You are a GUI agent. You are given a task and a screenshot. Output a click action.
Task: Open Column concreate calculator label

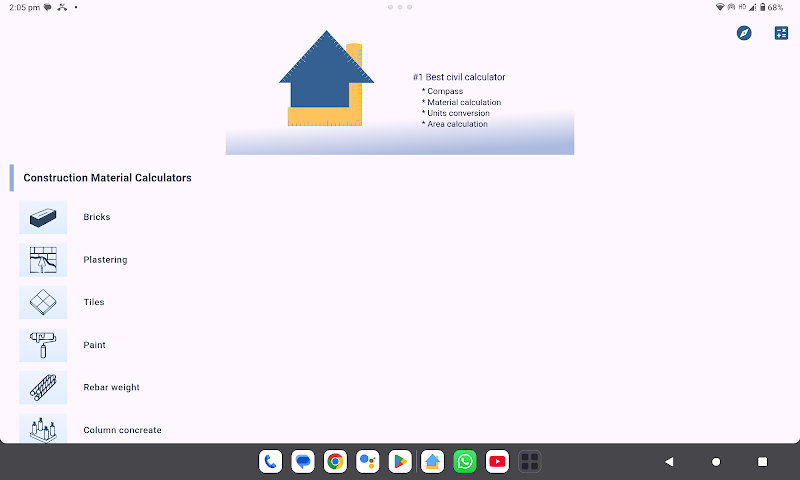click(x=122, y=430)
